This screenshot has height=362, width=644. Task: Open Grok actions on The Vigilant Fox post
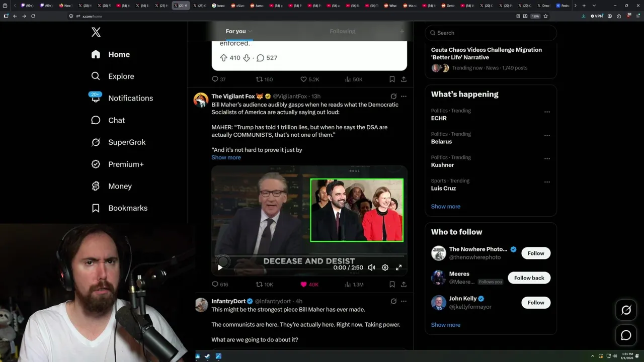tap(393, 96)
